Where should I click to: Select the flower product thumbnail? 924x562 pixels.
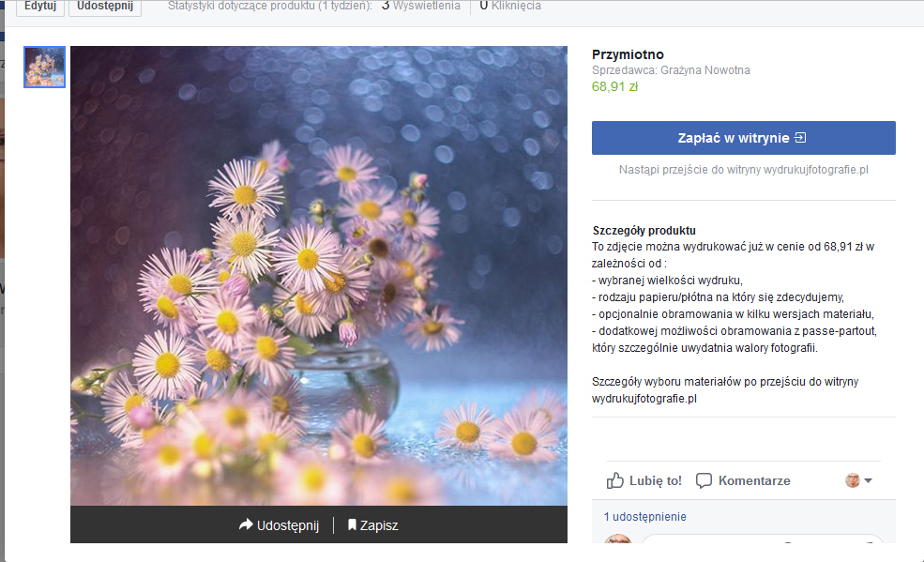pyautogui.click(x=44, y=67)
